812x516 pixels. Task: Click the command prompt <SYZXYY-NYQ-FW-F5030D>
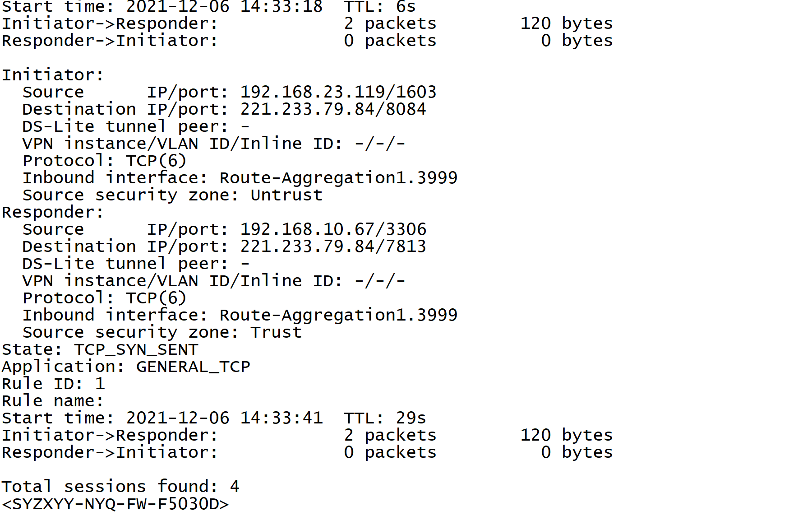(x=115, y=504)
